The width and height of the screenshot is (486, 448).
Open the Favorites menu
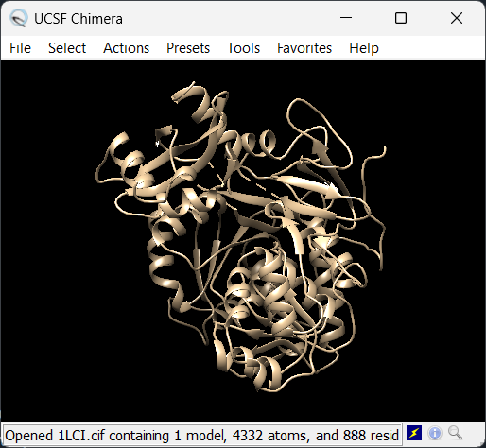[304, 48]
